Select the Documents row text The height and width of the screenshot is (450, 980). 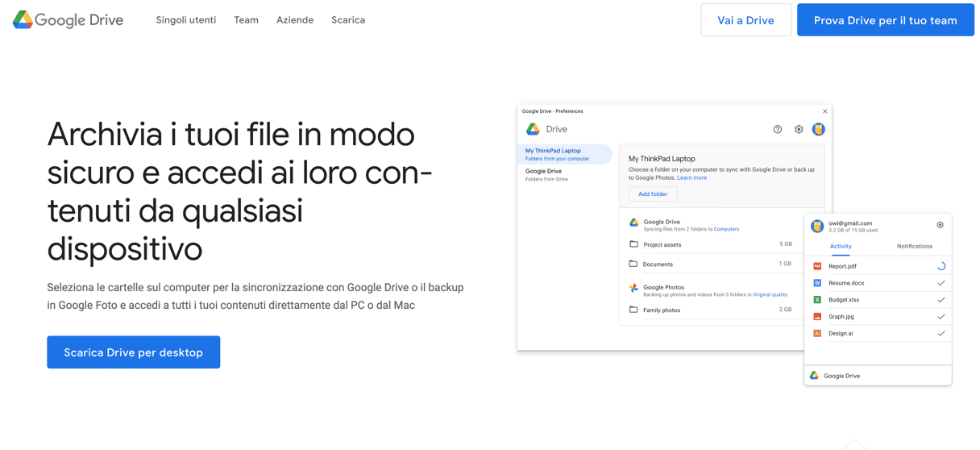coord(658,265)
